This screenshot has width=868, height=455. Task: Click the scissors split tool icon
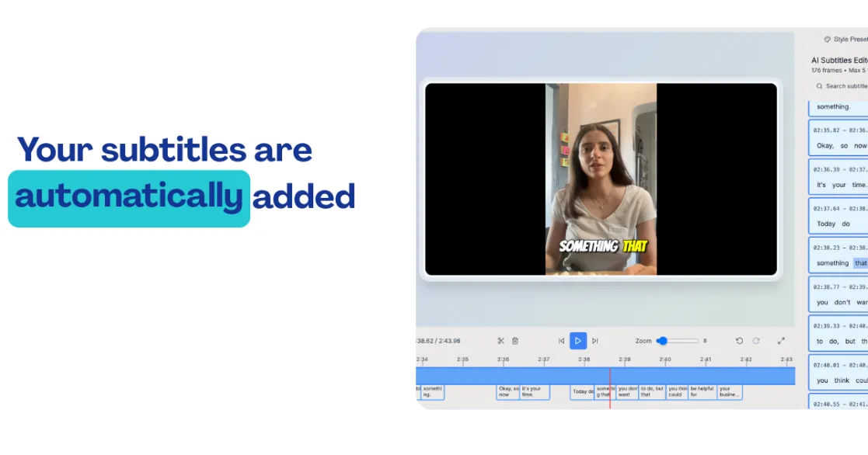click(x=501, y=341)
